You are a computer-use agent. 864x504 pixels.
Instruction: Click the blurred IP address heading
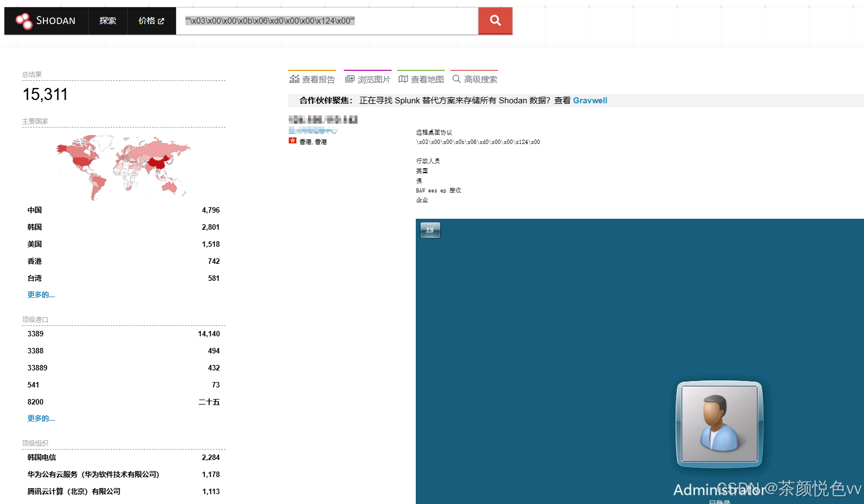click(323, 119)
